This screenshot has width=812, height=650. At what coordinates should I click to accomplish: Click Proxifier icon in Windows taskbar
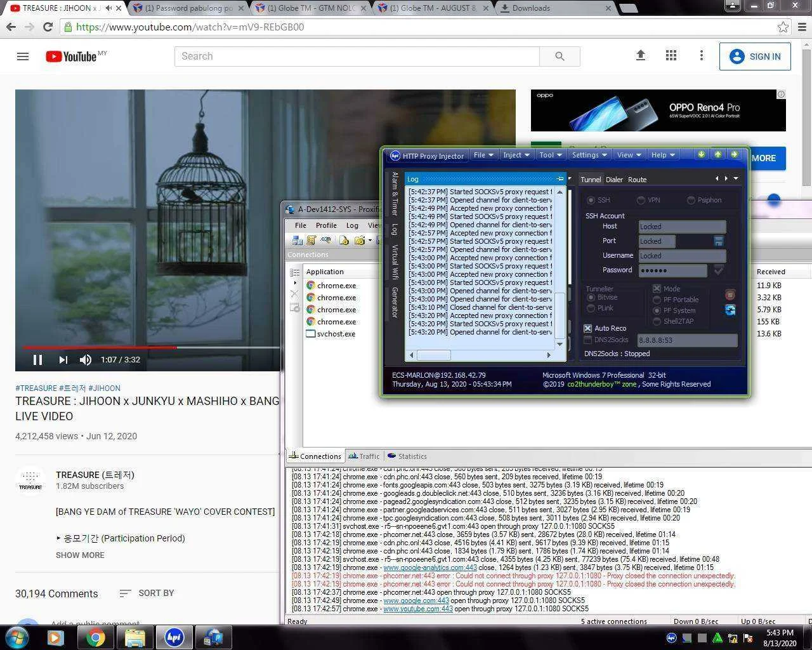point(213,637)
